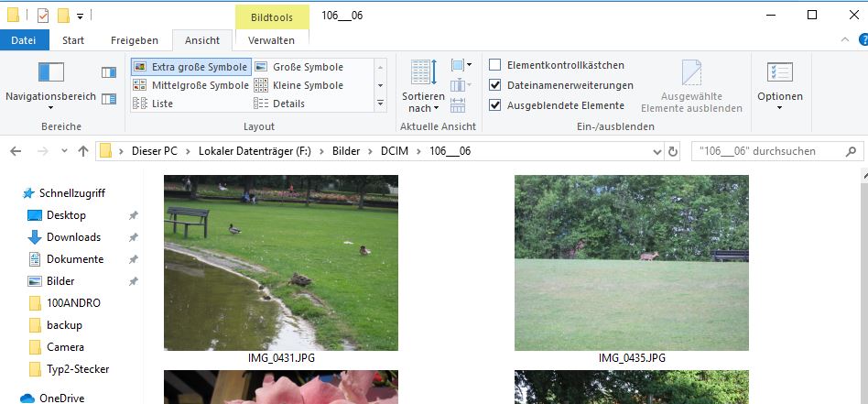Click size all columns to fit icon

(458, 104)
